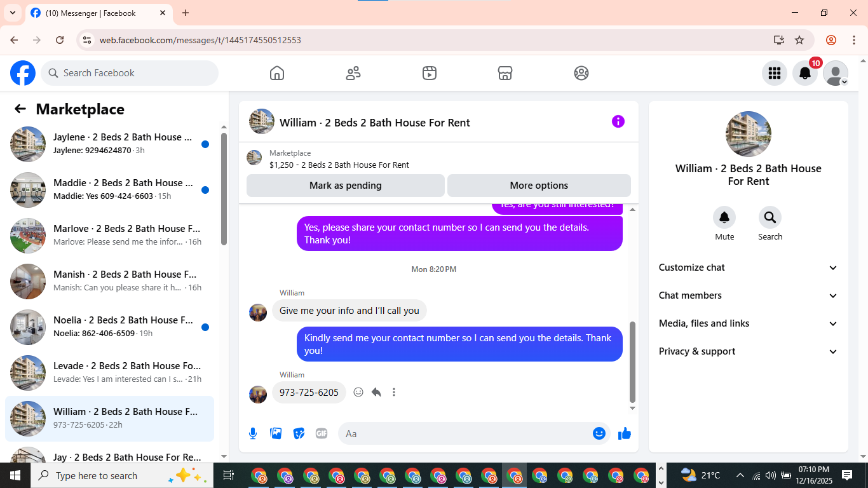Click William's avatar next to phone number message
This screenshot has height=488, width=868.
click(x=258, y=394)
